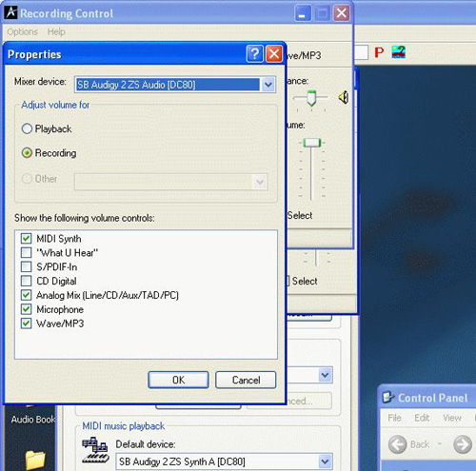476x471 pixels.
Task: Select the Recording radio button
Action: pyautogui.click(x=27, y=153)
